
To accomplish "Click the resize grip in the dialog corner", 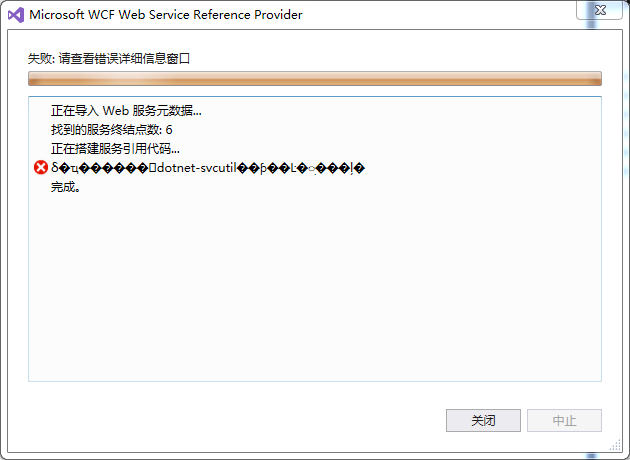I will click(615, 446).
